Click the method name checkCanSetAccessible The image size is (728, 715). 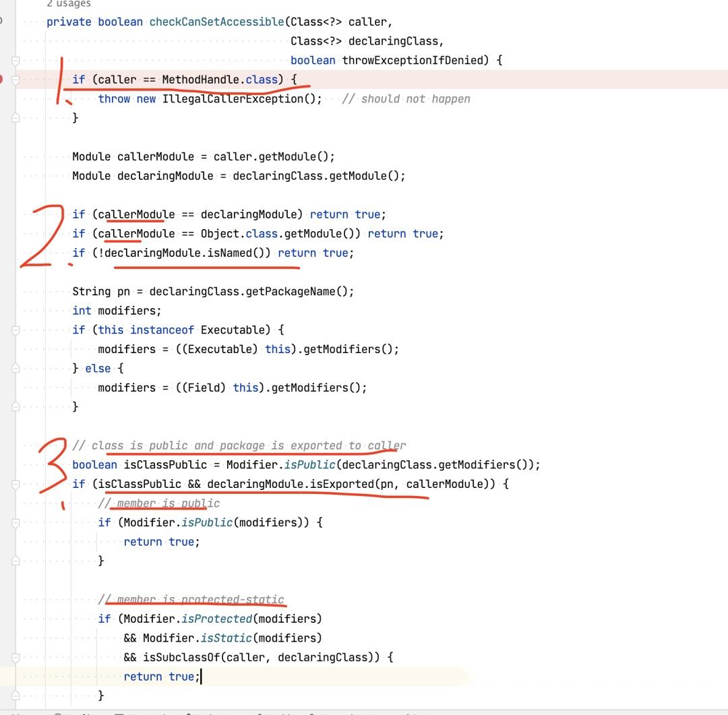tap(216, 22)
